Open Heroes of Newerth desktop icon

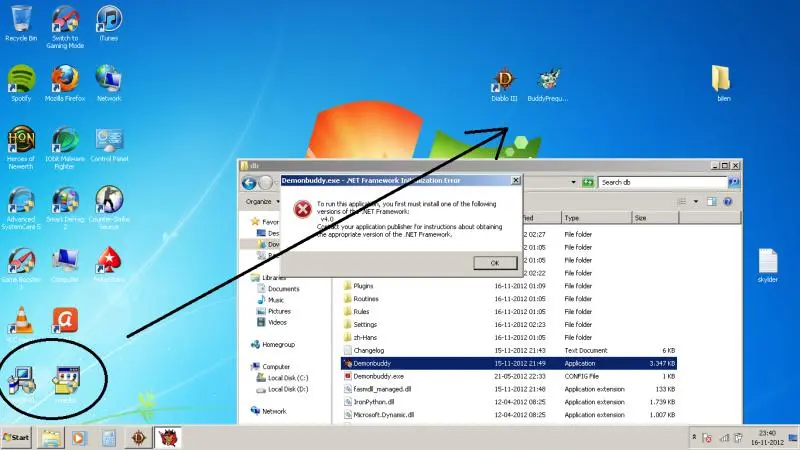[x=21, y=140]
